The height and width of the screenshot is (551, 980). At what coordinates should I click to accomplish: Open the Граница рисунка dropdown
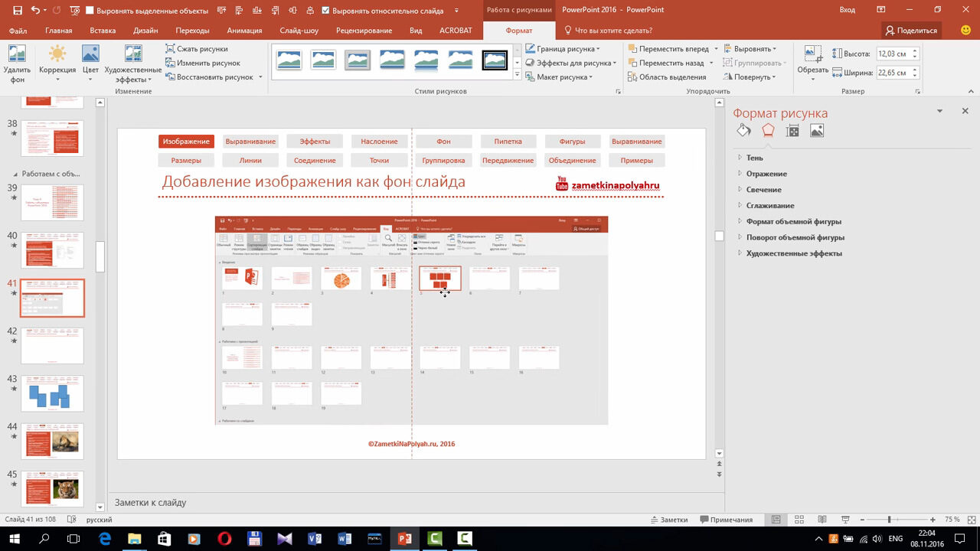[x=565, y=49]
